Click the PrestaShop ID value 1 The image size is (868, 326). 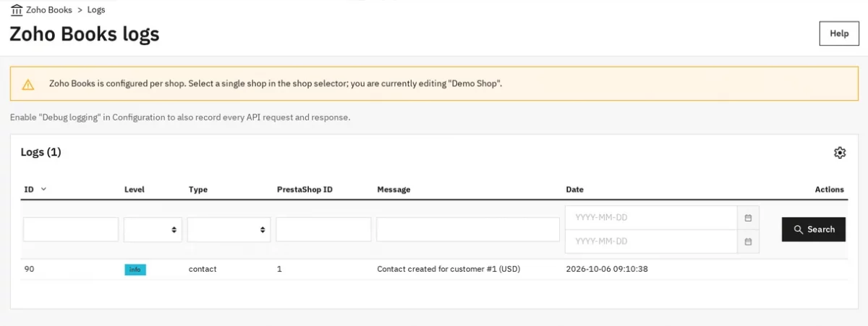pyautogui.click(x=279, y=269)
